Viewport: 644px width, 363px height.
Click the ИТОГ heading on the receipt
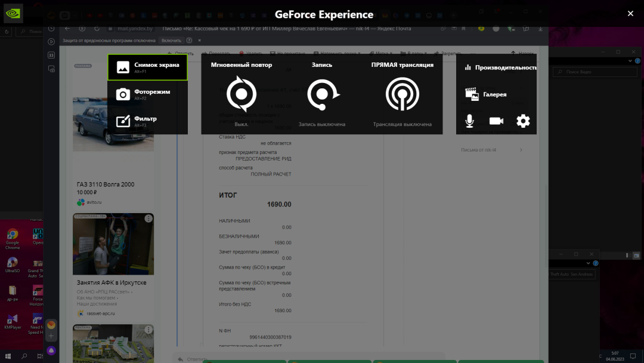coord(228,195)
